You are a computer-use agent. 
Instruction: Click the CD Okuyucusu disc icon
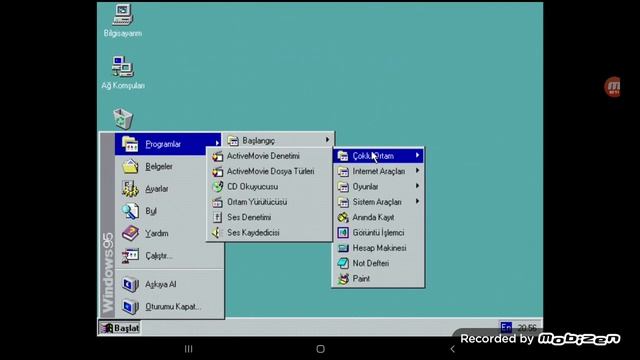pyautogui.click(x=218, y=187)
